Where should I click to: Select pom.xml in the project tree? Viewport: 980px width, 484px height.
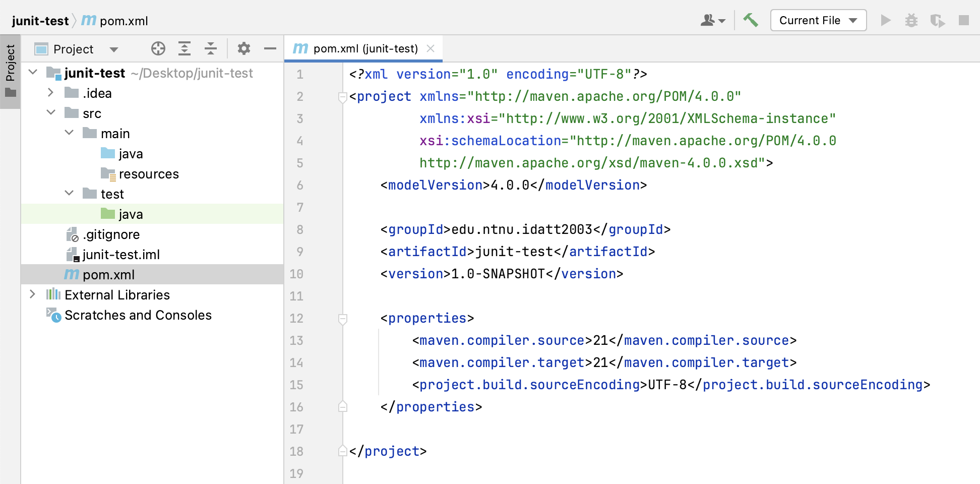(x=152, y=274)
